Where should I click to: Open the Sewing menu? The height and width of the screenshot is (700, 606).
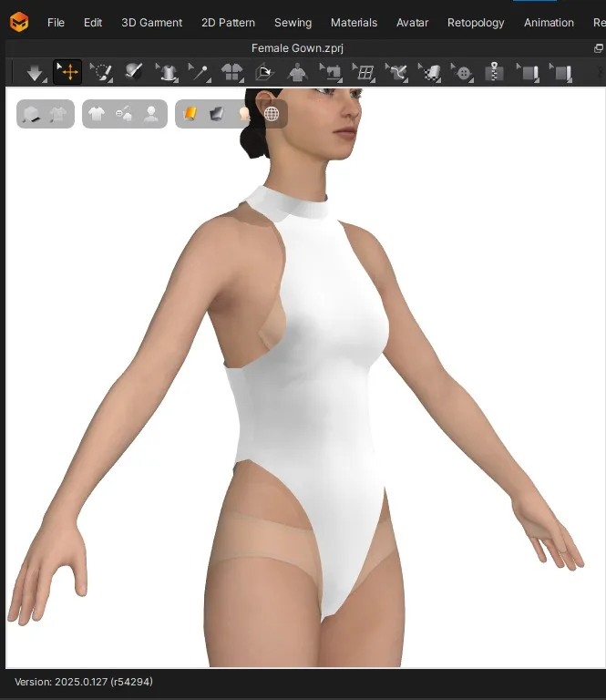pyautogui.click(x=293, y=23)
